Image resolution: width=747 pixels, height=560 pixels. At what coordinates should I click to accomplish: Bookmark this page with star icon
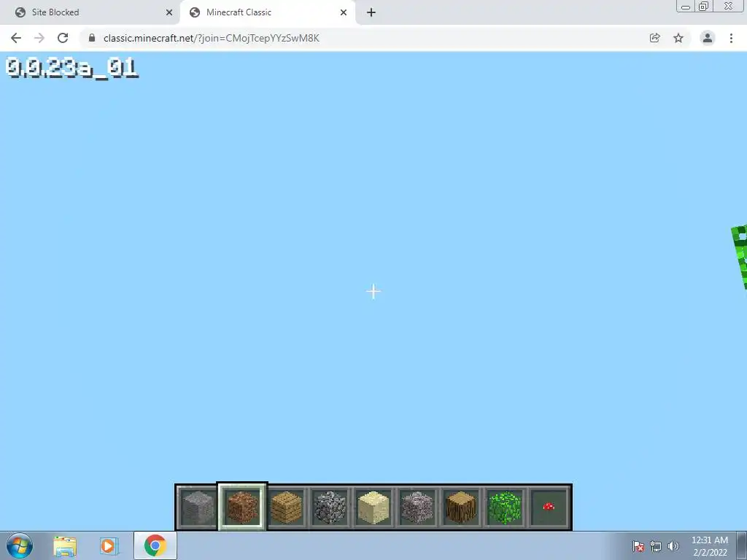(x=678, y=38)
